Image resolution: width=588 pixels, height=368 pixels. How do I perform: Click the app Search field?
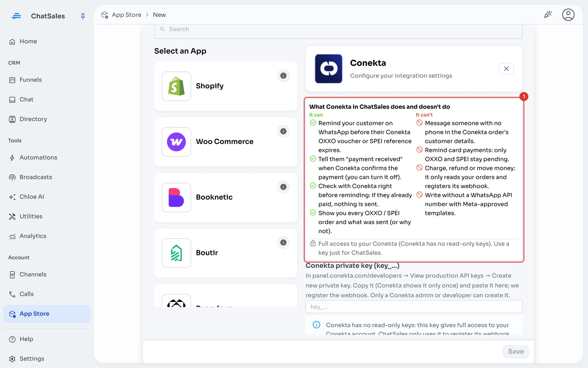click(x=338, y=29)
